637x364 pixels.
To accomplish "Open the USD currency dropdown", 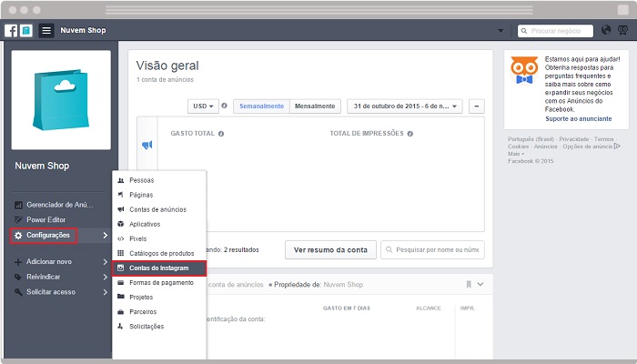I will click(x=203, y=106).
